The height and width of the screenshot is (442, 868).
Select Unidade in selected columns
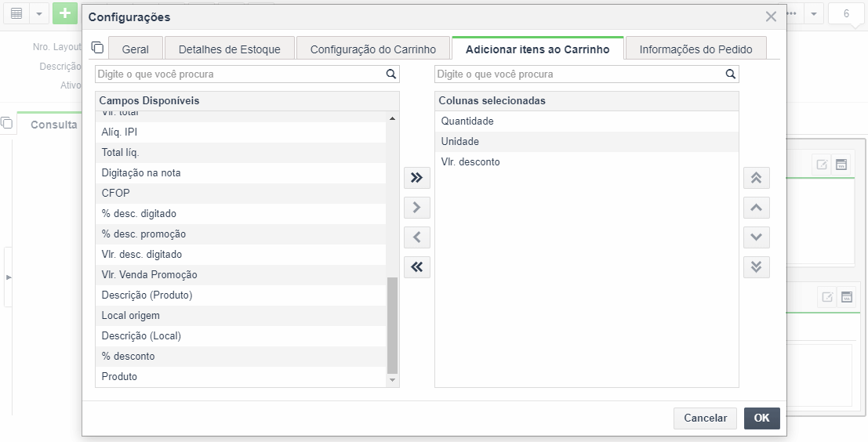[587, 142]
